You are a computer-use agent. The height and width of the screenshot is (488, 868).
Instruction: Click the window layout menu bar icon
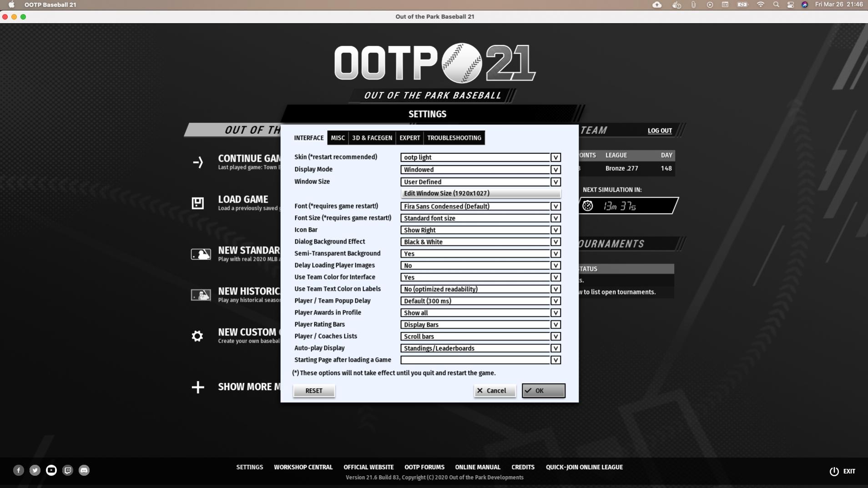point(725,5)
